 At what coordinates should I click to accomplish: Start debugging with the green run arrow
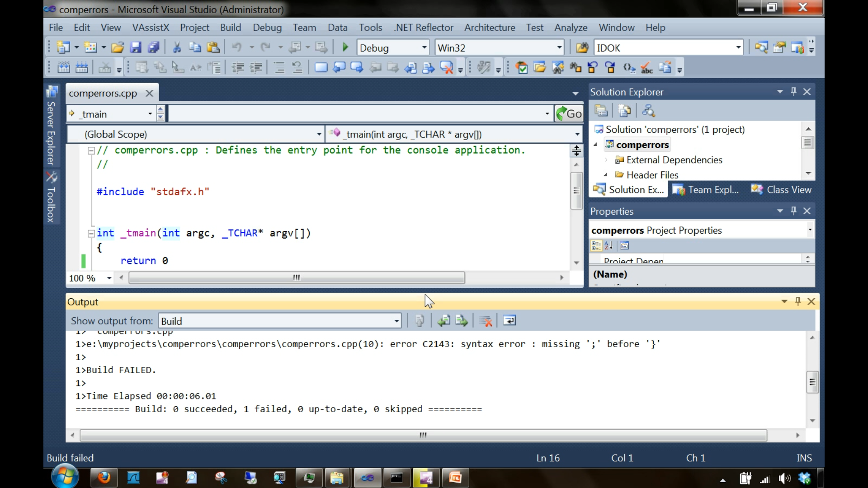pos(345,47)
